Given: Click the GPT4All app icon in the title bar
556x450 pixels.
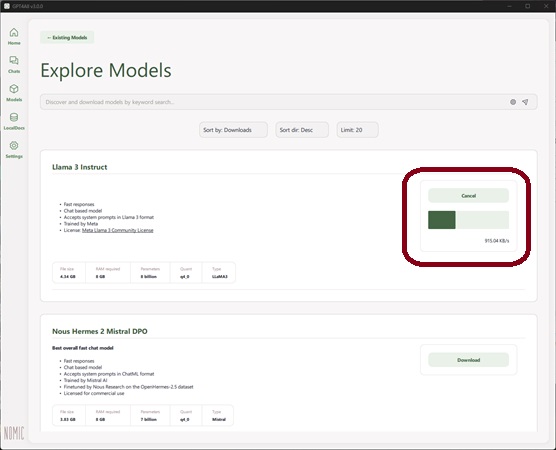Looking at the screenshot, I should coord(7,6).
